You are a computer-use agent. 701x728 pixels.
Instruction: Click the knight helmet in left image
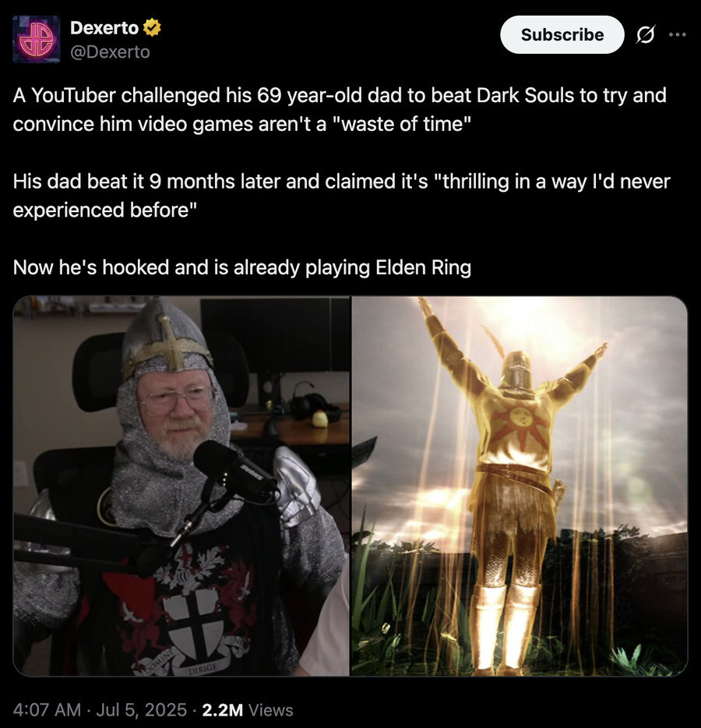click(x=168, y=343)
